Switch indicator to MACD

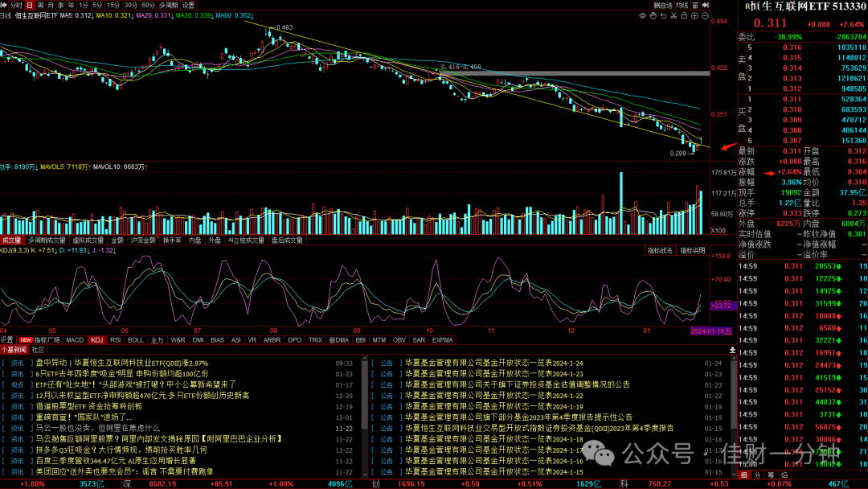[x=75, y=340]
